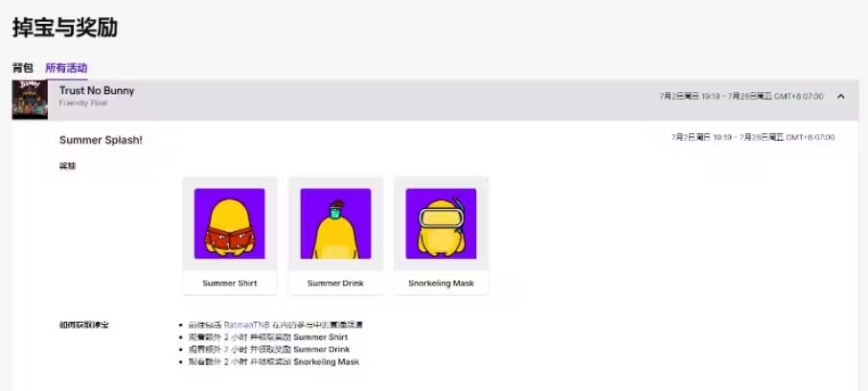
Task: Click the Summer Splash! campaign heading
Action: click(101, 140)
